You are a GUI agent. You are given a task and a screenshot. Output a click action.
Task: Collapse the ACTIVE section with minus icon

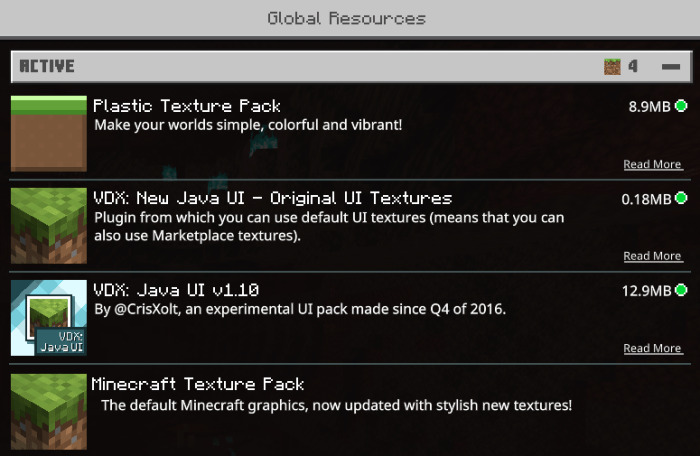click(671, 67)
